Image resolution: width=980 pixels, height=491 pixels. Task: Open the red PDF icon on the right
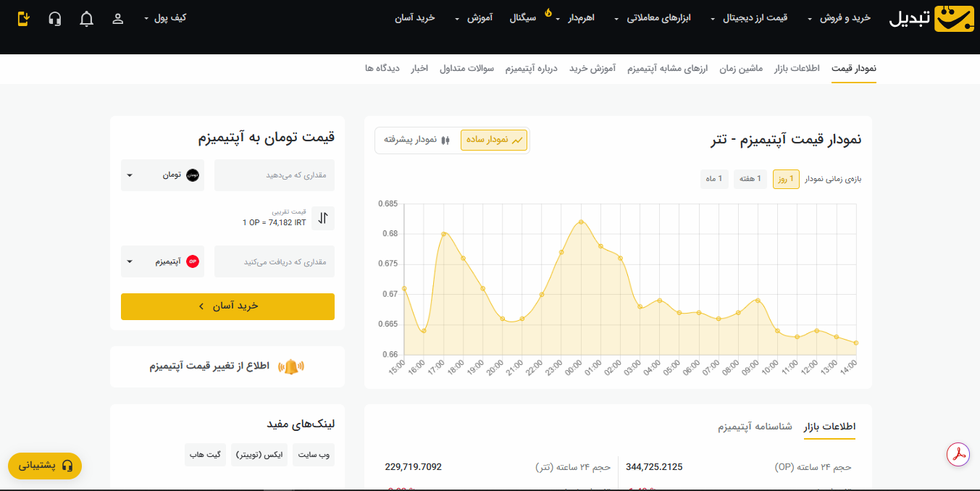958,455
